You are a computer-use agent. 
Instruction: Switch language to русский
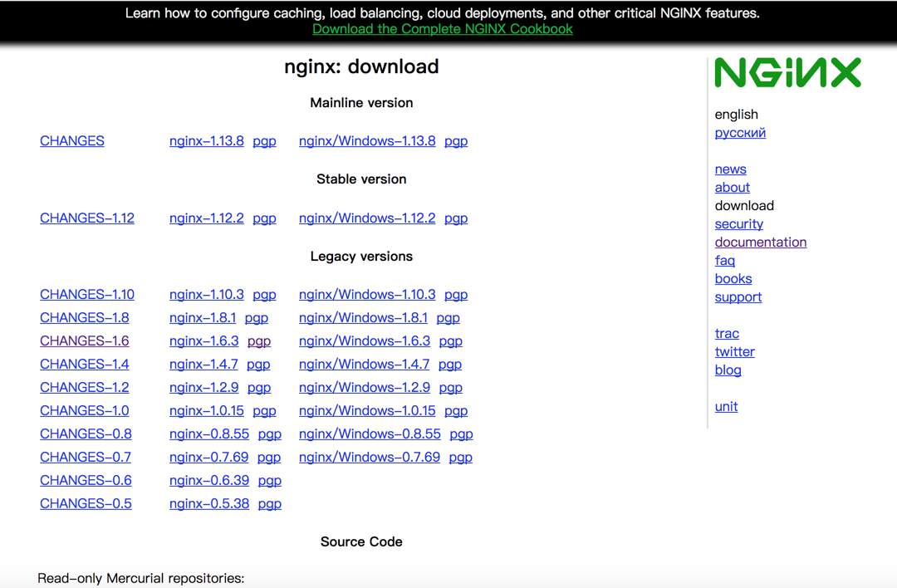point(740,133)
